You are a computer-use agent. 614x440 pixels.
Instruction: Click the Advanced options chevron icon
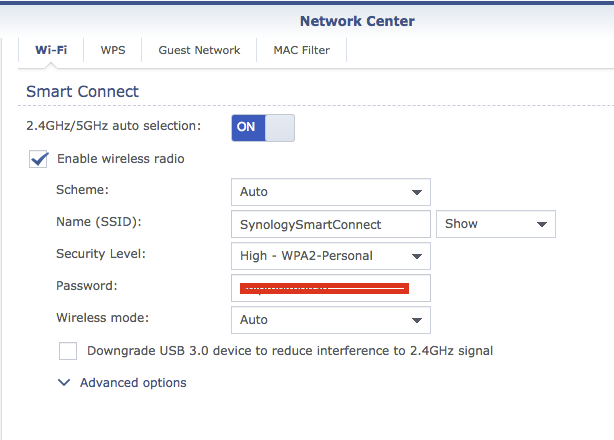point(64,383)
